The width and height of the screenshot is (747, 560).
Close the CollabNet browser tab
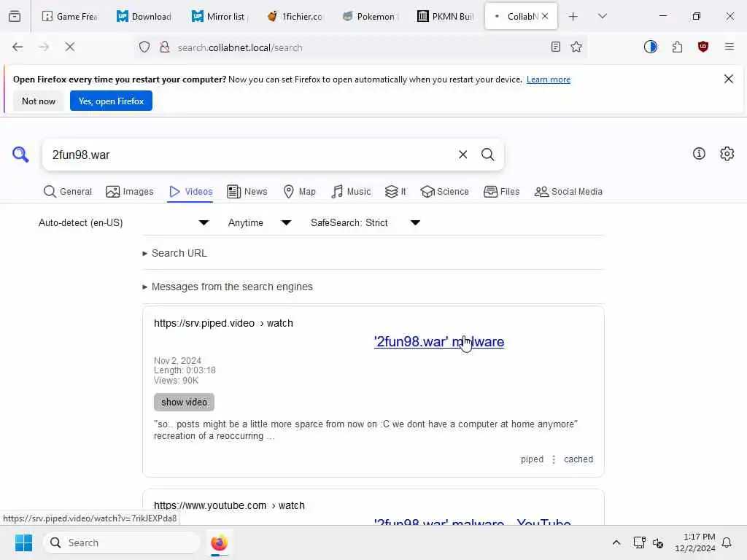545,16
